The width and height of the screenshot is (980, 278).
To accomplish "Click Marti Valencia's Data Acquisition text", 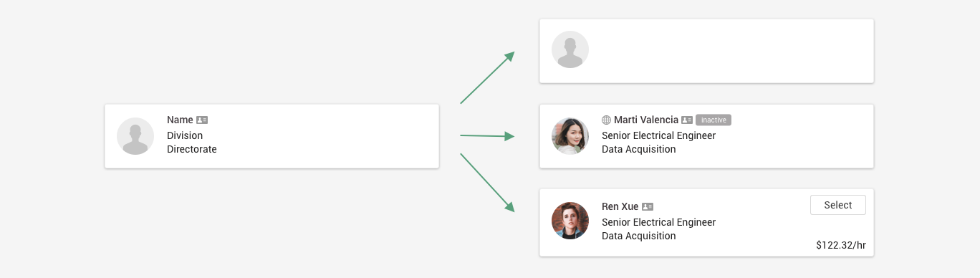I will tap(639, 149).
